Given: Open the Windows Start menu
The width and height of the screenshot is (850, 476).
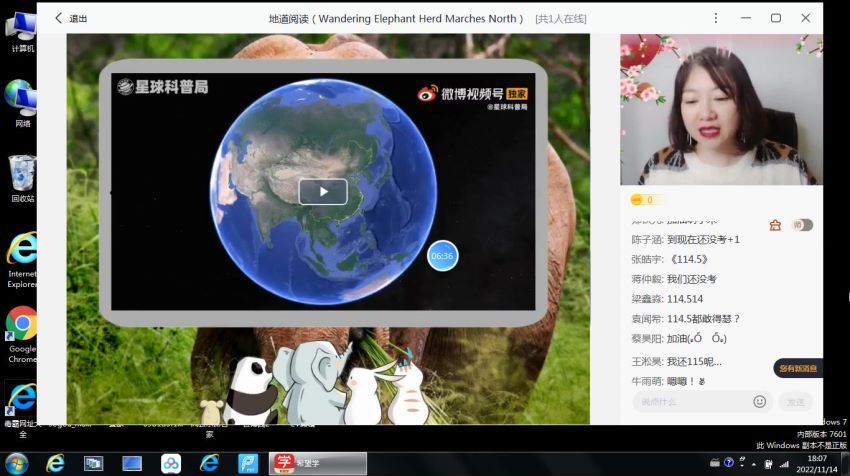Looking at the screenshot, I should 16,464.
